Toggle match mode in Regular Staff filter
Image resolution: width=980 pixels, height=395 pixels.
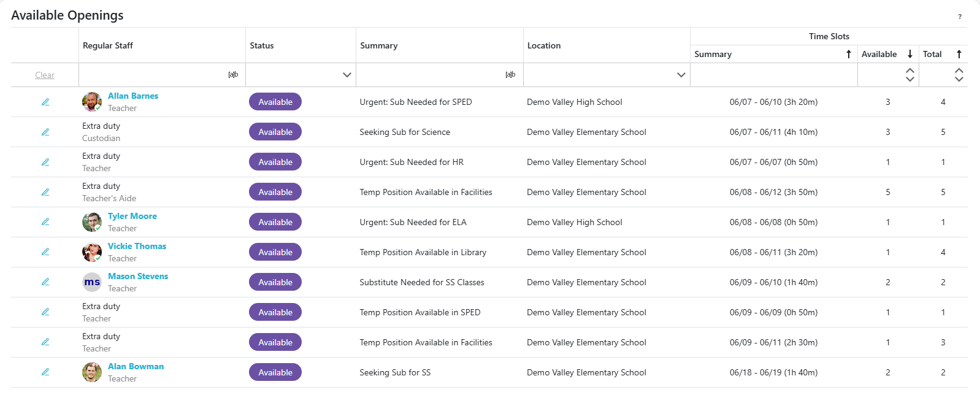[233, 75]
